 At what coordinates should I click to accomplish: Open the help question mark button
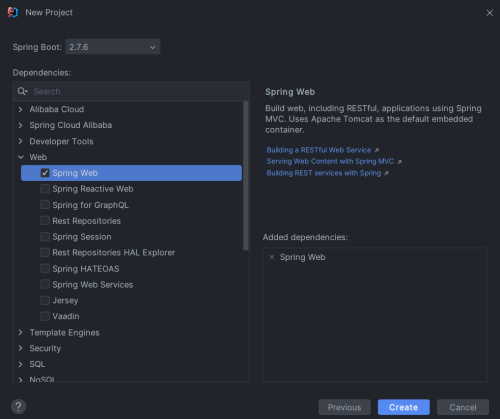(x=19, y=406)
